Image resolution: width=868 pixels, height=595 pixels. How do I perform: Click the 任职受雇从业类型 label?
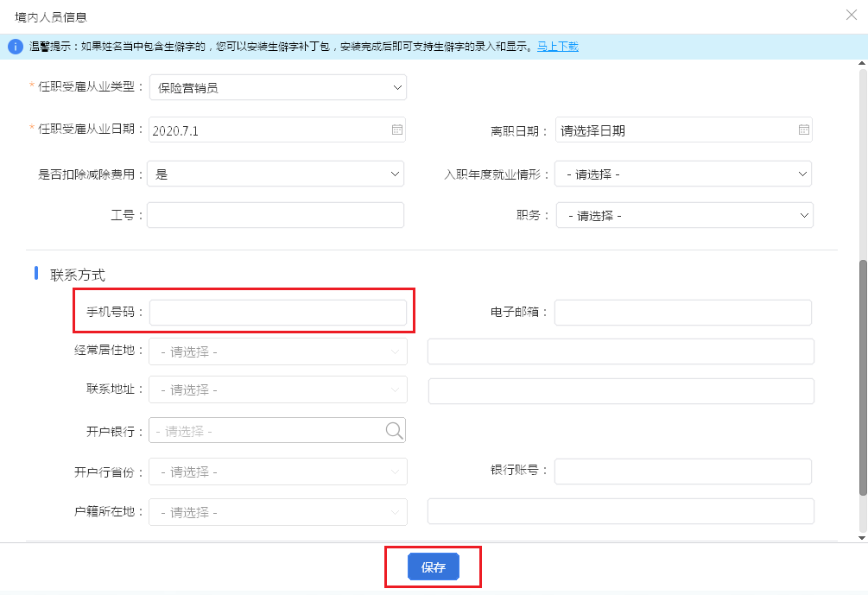click(x=86, y=86)
